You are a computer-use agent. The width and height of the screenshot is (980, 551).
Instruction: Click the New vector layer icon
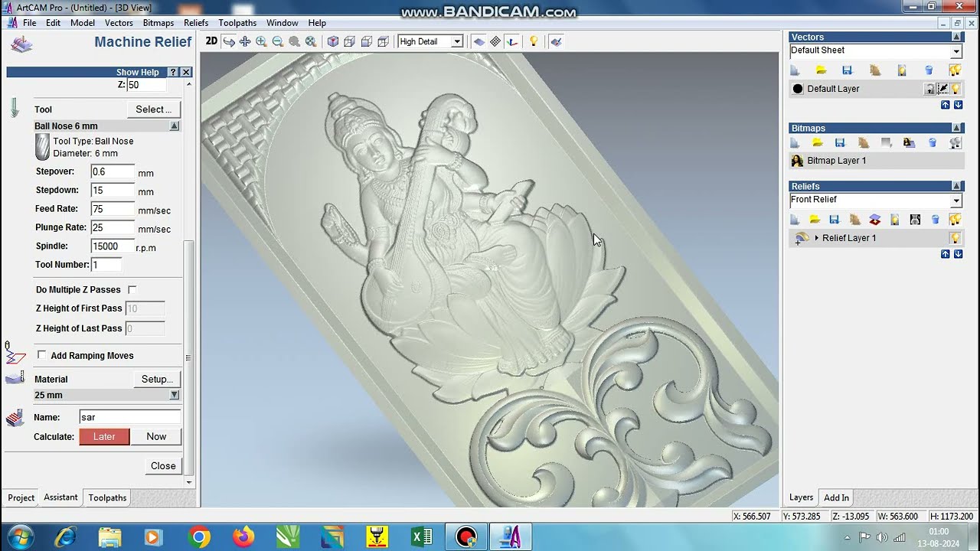795,70
